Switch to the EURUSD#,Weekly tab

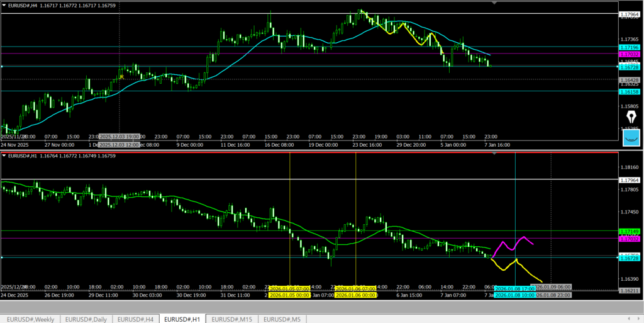[x=30, y=319]
